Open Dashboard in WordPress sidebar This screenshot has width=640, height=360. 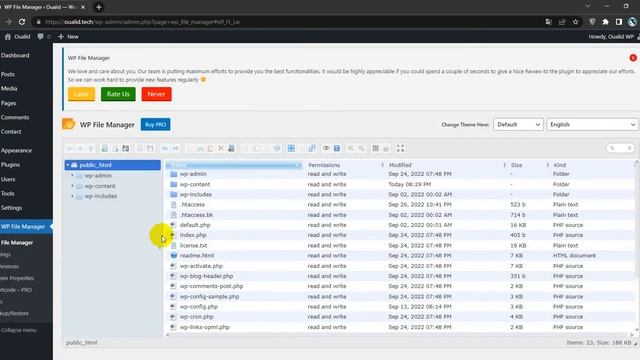pyautogui.click(x=15, y=56)
